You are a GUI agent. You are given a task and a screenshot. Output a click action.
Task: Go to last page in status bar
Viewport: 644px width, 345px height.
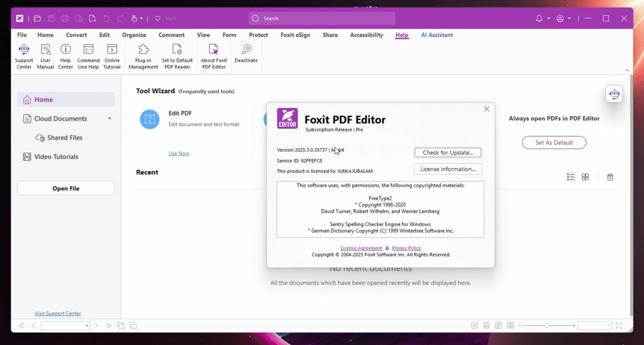point(108,326)
